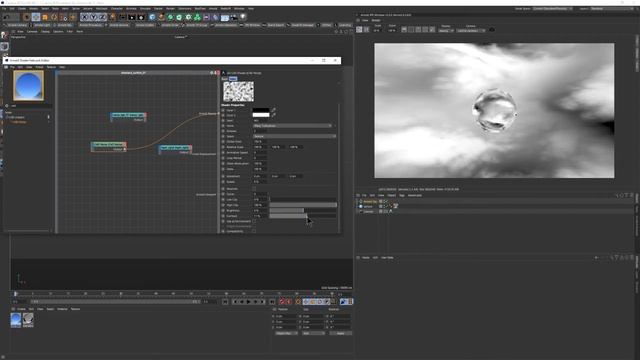Switch to the Basic tab of shader

pos(224,79)
